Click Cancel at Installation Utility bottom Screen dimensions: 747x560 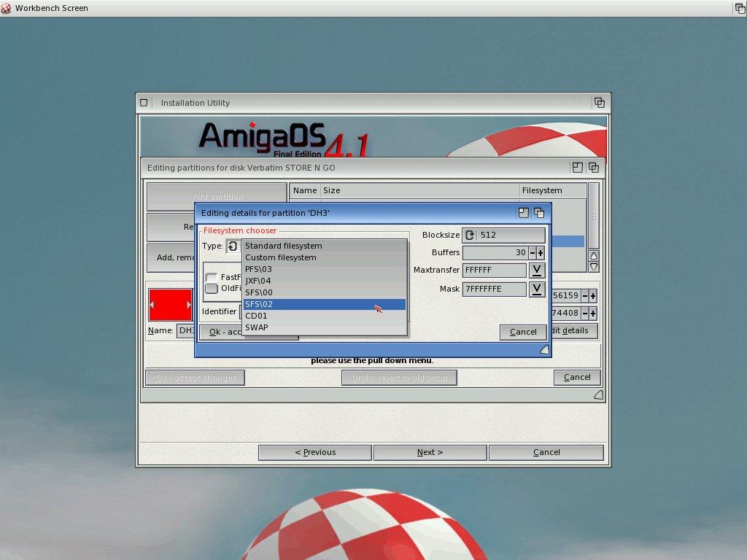546,452
